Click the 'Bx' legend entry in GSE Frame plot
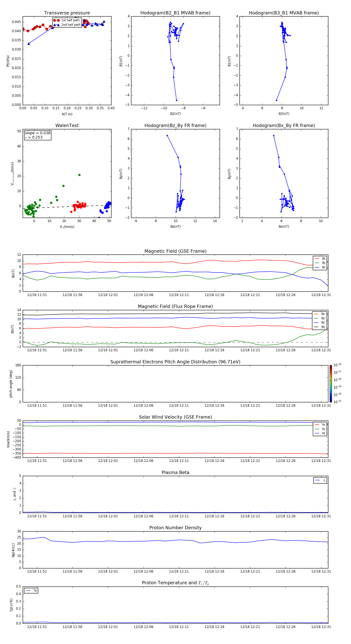The height and width of the screenshot is (644, 351). (320, 259)
